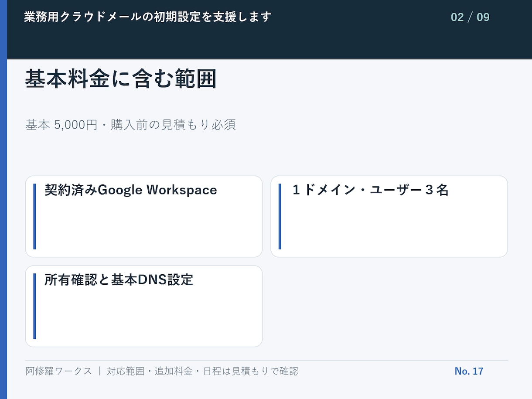This screenshot has width=532, height=399.
Task: Open the card 1ドメイン・ユーザー3名
Action: (x=389, y=217)
